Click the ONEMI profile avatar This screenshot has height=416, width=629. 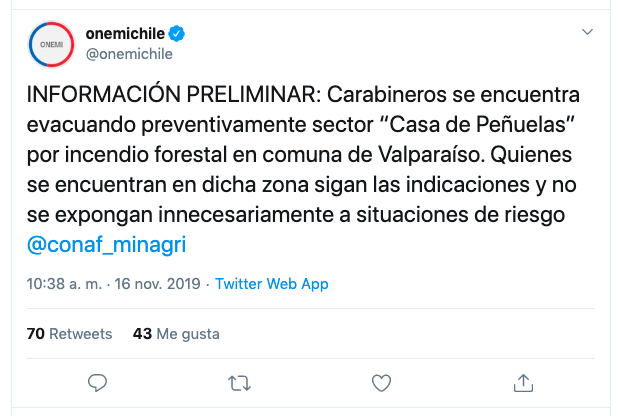50,46
